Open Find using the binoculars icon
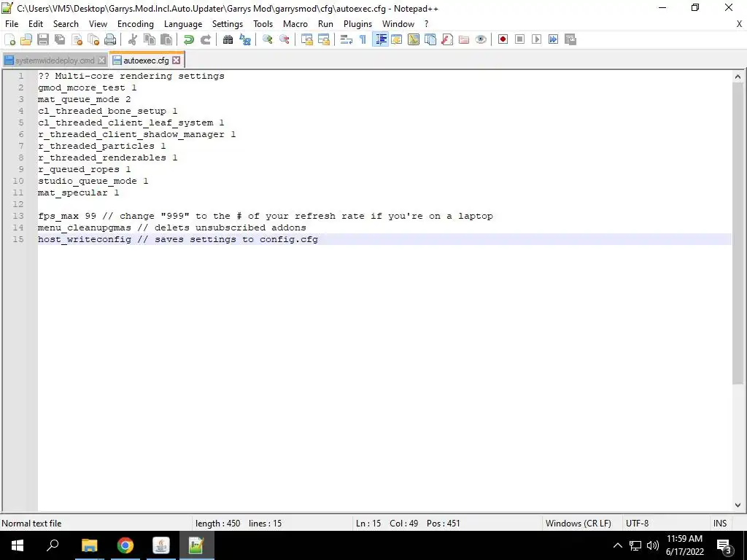 tap(228, 39)
